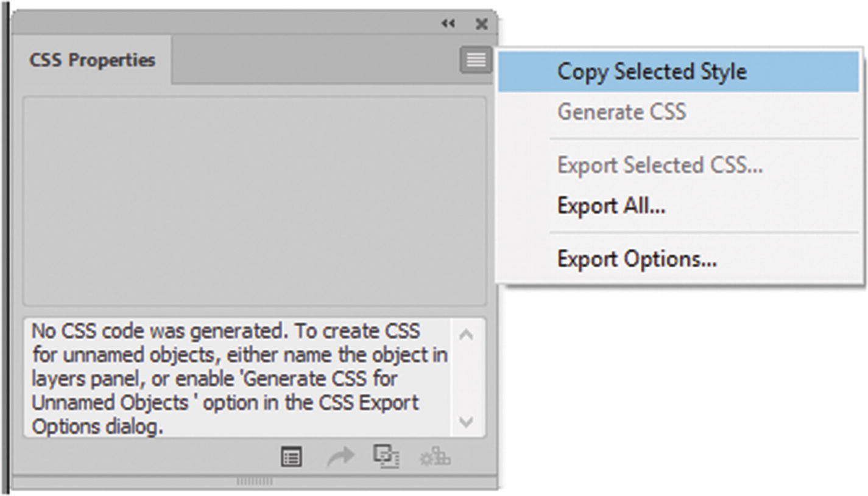This screenshot has height=496, width=868.
Task: Choose Copy Selected Style from the menu
Action: coord(652,72)
